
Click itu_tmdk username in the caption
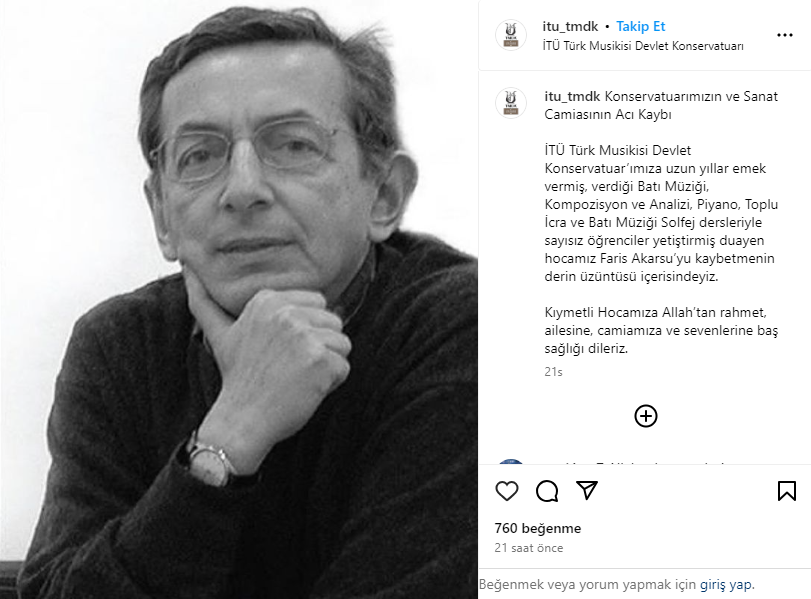tap(572, 96)
